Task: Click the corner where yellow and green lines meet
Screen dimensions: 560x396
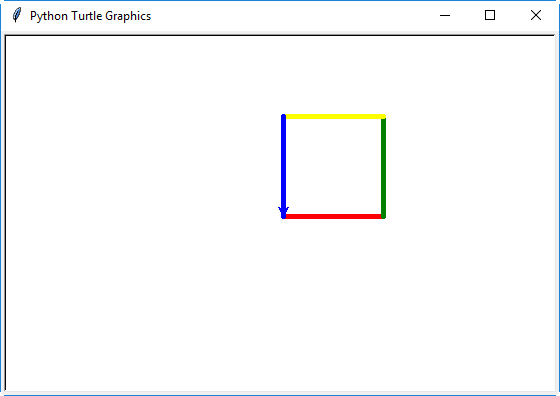Action: coord(384,116)
